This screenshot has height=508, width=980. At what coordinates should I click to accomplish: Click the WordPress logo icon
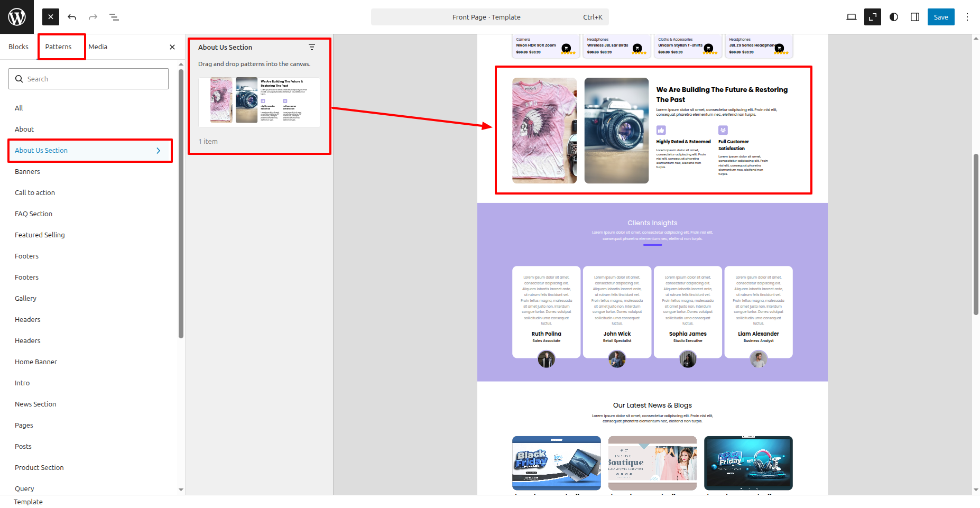click(17, 17)
